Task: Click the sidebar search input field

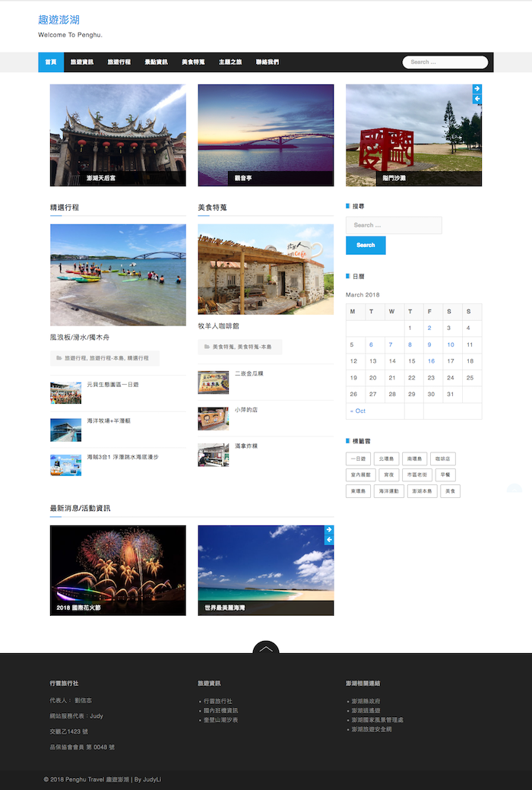Action: tap(394, 225)
